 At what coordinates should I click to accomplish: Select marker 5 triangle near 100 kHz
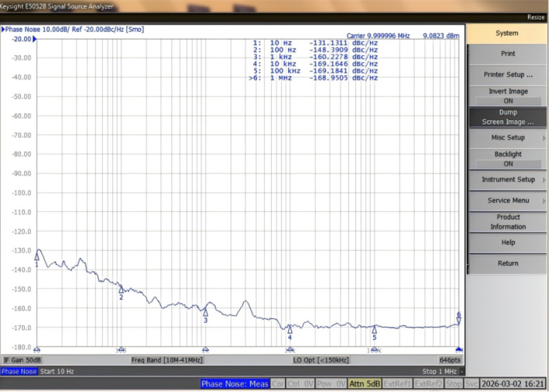(x=374, y=329)
